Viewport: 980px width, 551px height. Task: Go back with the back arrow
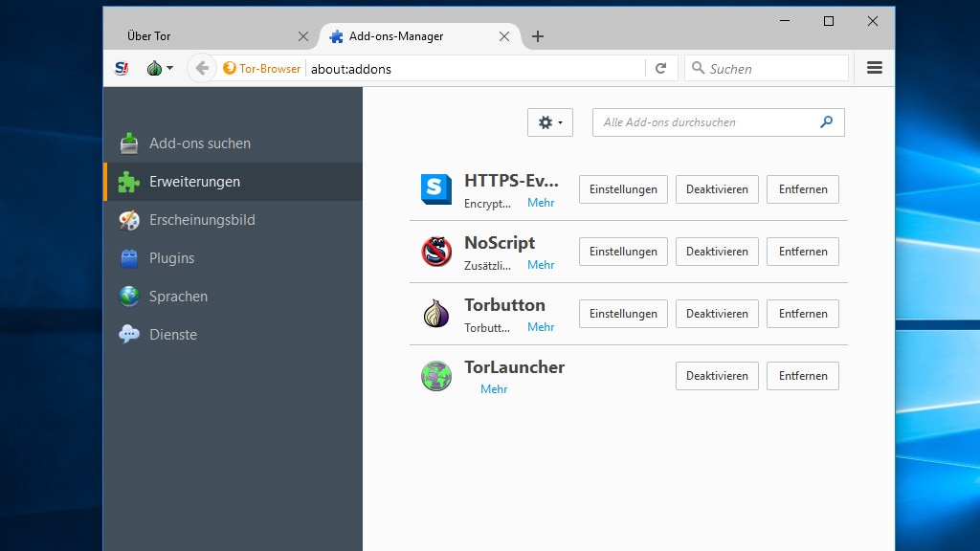[201, 68]
